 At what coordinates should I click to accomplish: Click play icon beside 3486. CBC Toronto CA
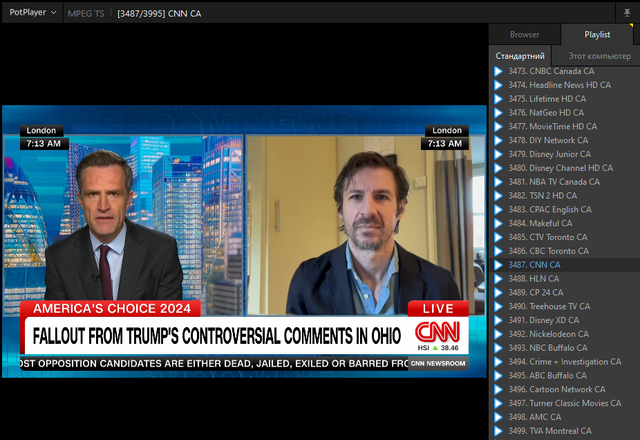click(x=498, y=251)
